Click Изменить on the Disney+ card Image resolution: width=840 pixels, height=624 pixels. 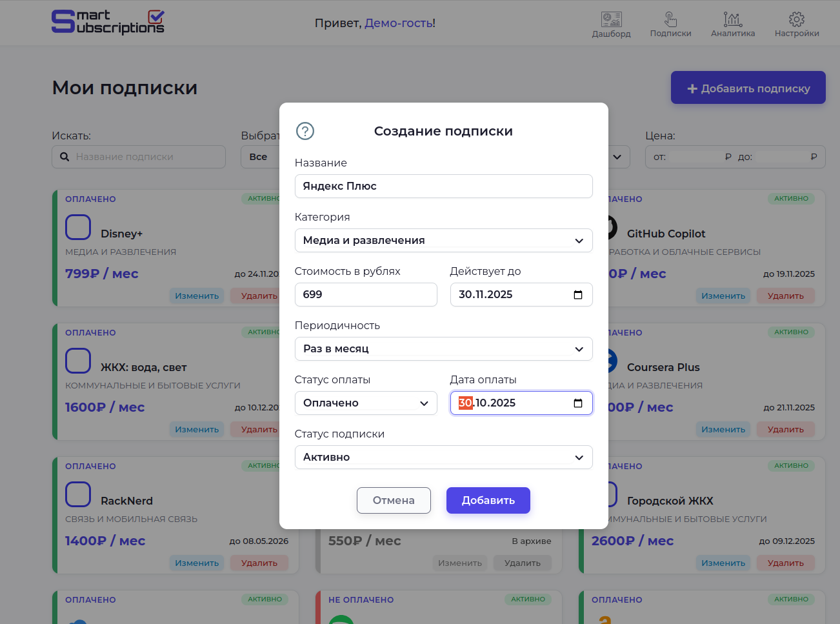197,295
